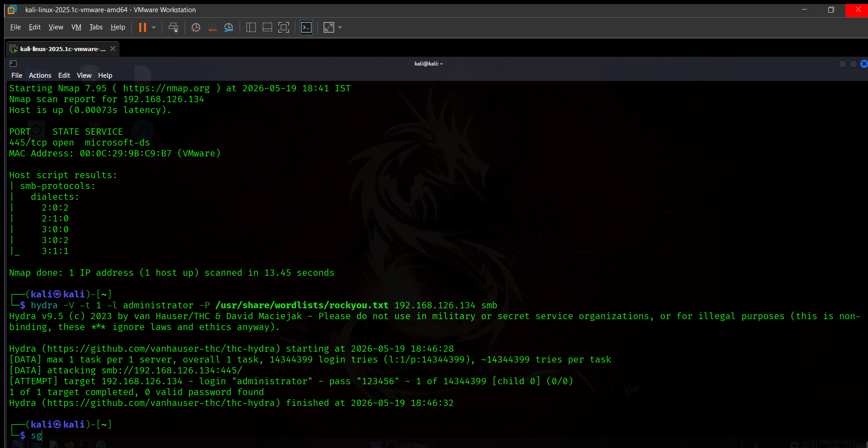This screenshot has height=448, width=868.
Task: Click the https://nmap.org URL text
Action: click(166, 88)
